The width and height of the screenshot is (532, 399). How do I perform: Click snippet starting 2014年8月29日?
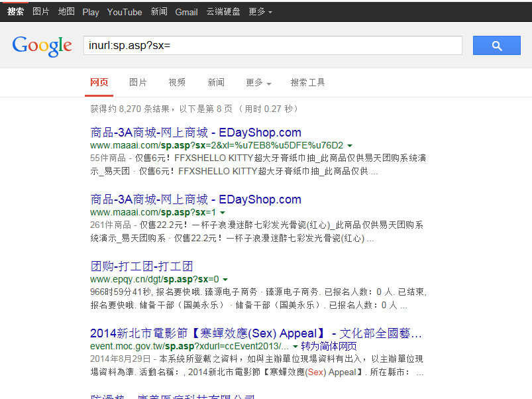(x=257, y=365)
